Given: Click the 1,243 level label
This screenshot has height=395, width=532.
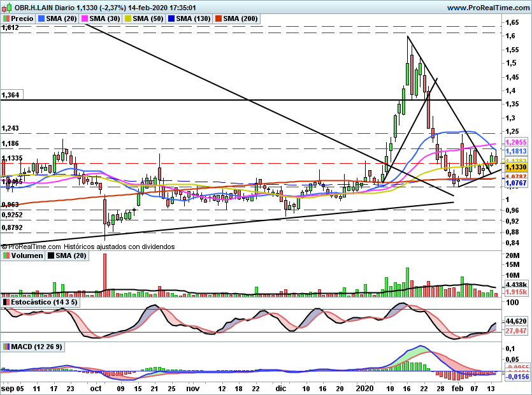Looking at the screenshot, I should (x=10, y=128).
